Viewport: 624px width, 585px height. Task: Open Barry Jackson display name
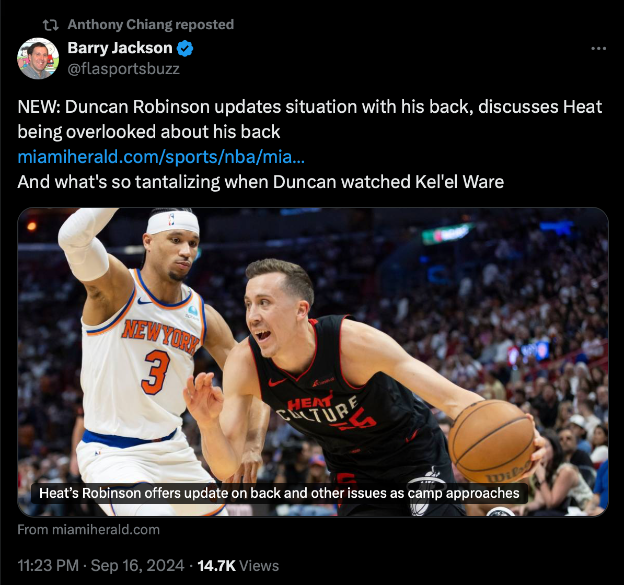[x=120, y=48]
